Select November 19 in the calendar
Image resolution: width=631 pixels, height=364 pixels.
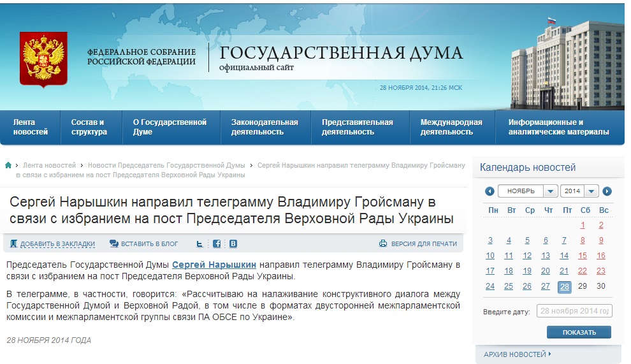pyautogui.click(x=527, y=271)
